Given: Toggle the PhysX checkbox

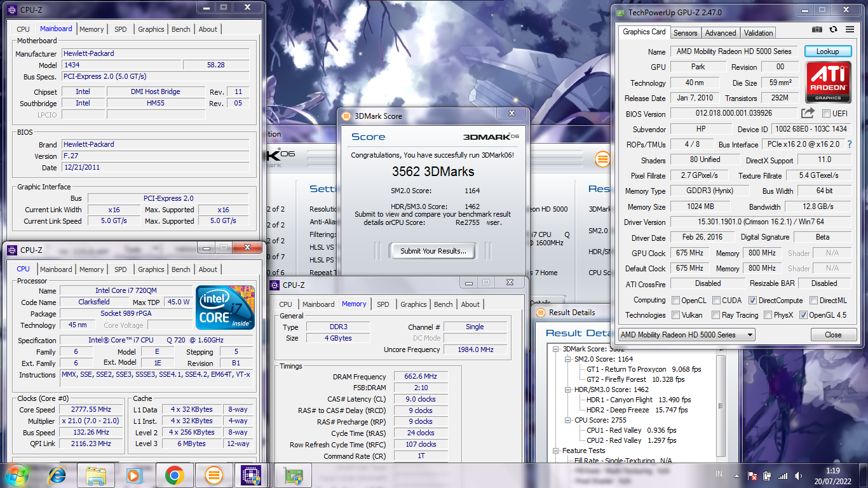Looking at the screenshot, I should point(768,315).
